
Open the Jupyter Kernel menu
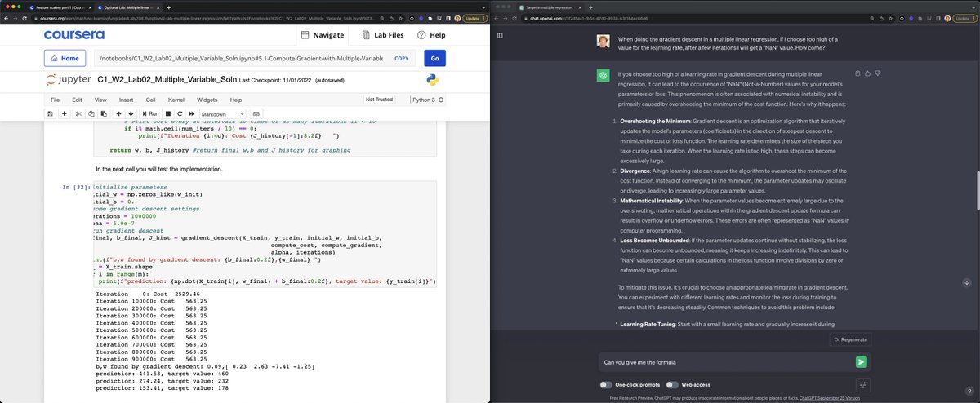click(x=176, y=100)
